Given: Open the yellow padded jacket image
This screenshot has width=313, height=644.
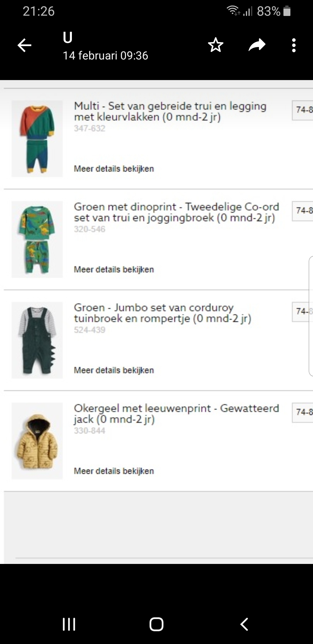Looking at the screenshot, I should point(37,441).
